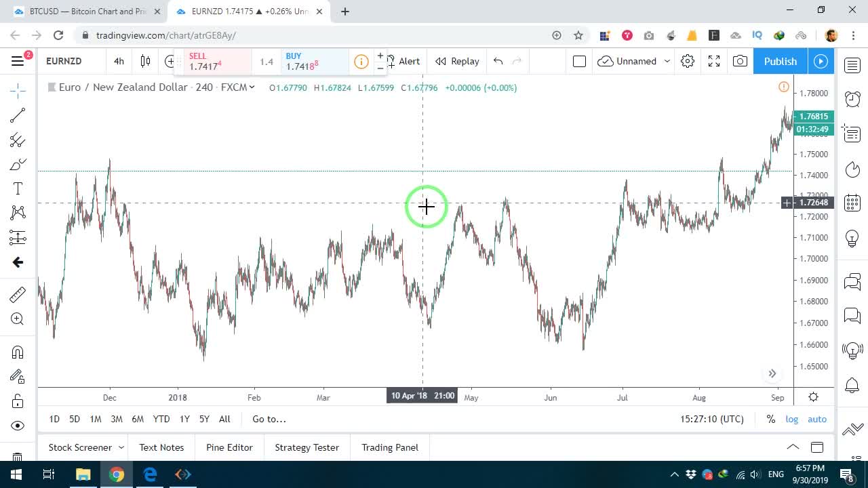Screen dimensions: 868x488
Task: Toggle magnet mode
Action: pyautogui.click(x=18, y=352)
